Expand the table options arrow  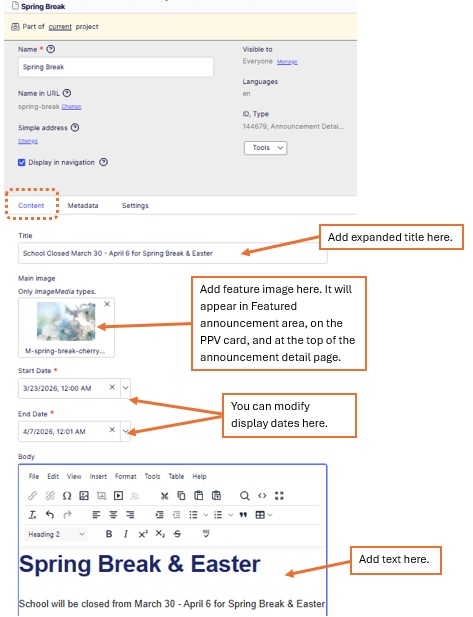(x=270, y=515)
